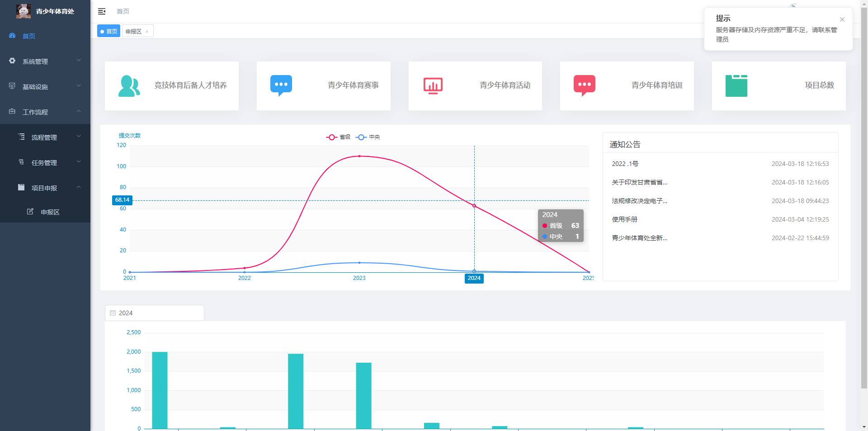Close the 提示 notification popup
Screen dimensions: 868x431
click(842, 19)
